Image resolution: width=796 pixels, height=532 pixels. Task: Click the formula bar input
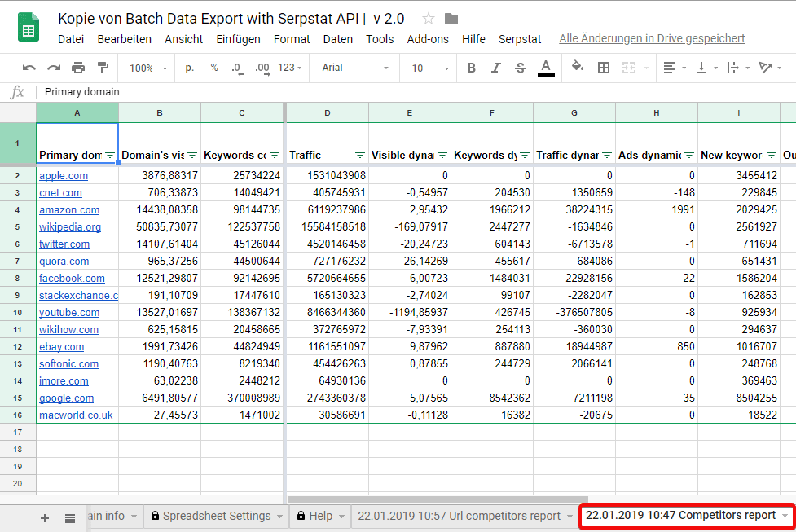point(416,92)
